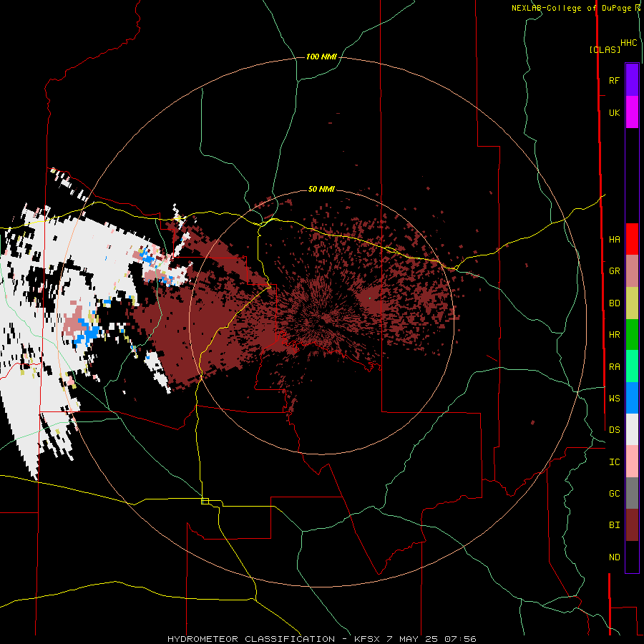The width and height of the screenshot is (644, 644).
Task: Click the GC legend label
Action: (614, 494)
